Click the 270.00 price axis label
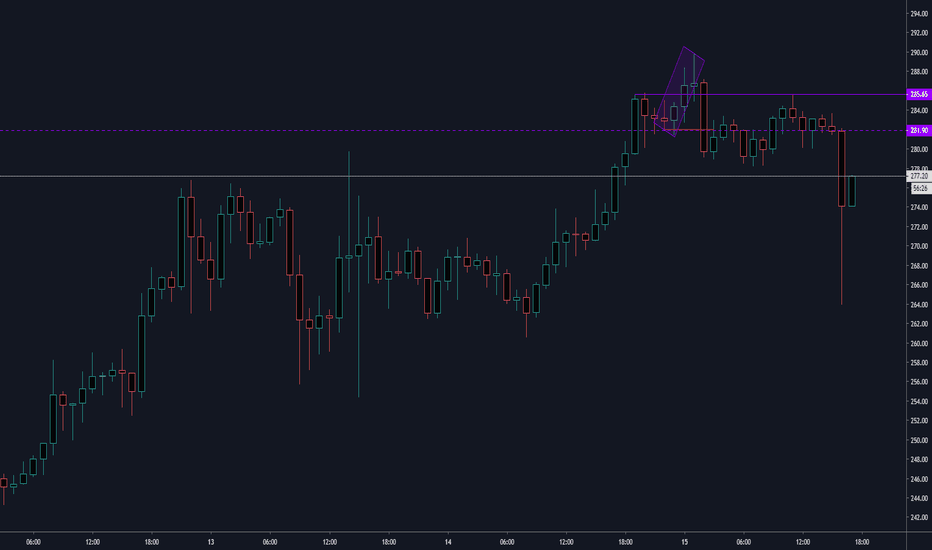The height and width of the screenshot is (550, 932). tap(919, 246)
